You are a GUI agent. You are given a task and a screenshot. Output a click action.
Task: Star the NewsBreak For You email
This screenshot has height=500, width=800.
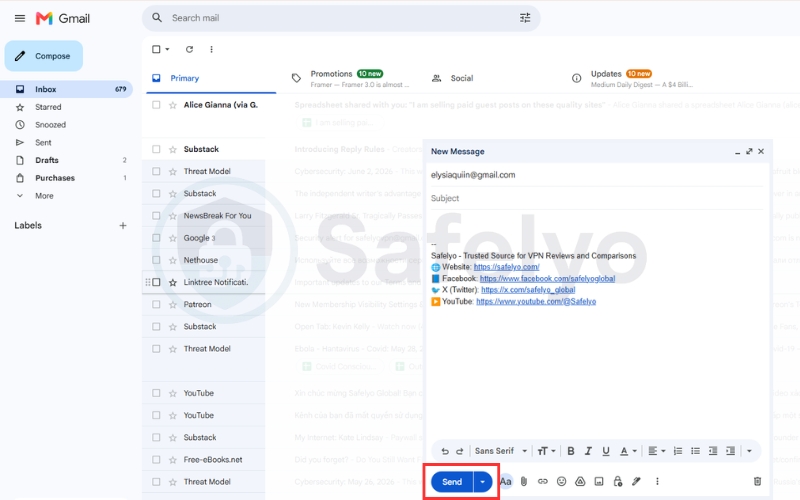pos(173,216)
